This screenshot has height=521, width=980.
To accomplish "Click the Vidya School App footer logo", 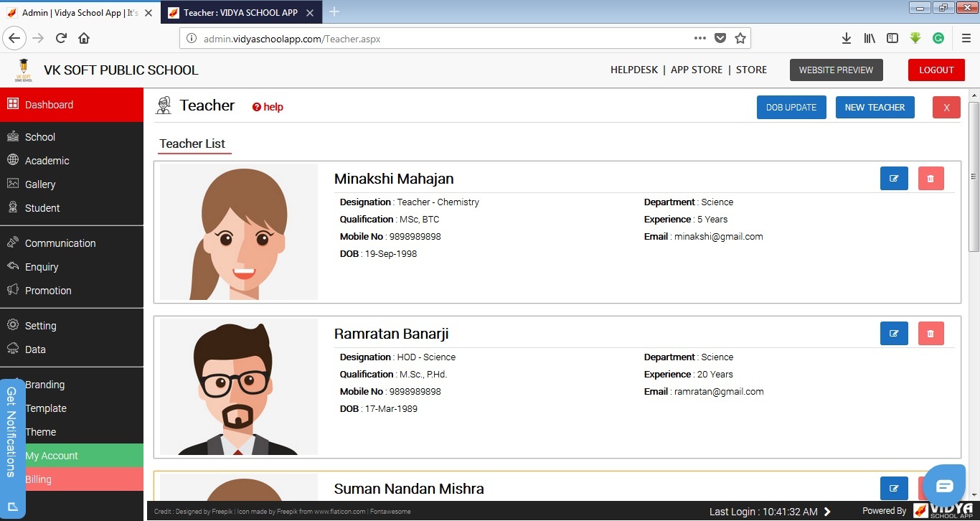I will pos(943,511).
